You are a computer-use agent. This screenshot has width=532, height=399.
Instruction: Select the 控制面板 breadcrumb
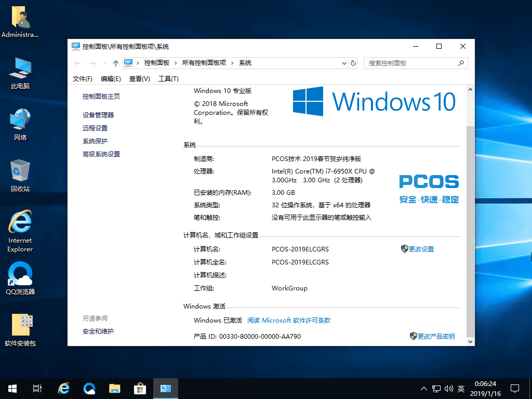(x=157, y=63)
